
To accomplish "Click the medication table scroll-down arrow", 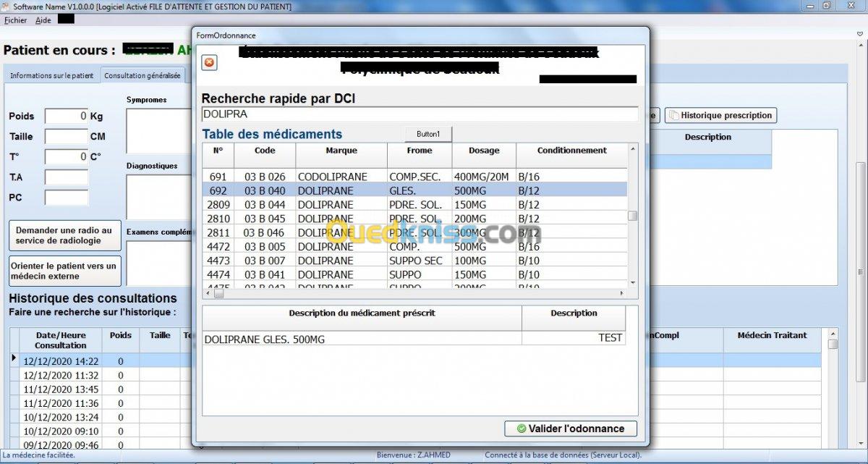I will click(x=633, y=282).
